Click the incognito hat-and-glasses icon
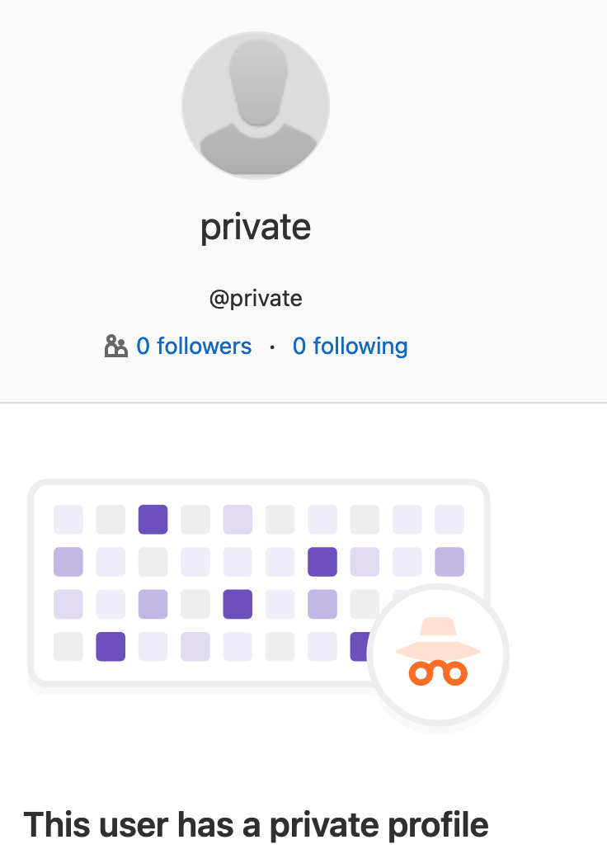The height and width of the screenshot is (868, 607). coord(438,654)
